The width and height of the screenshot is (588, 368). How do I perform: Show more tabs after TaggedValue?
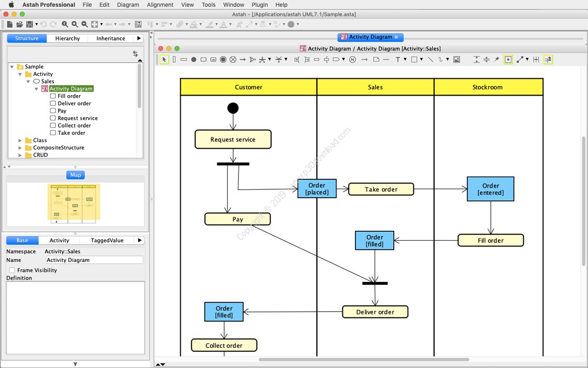[140, 240]
